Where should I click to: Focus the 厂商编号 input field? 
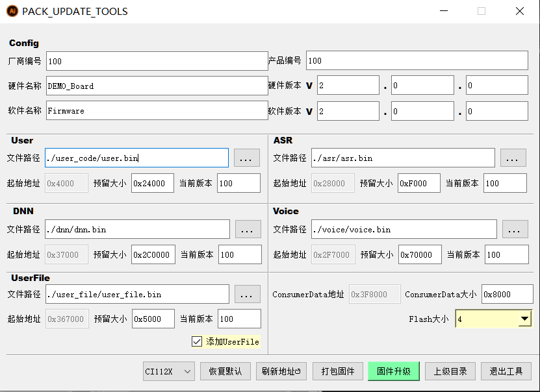(x=157, y=61)
